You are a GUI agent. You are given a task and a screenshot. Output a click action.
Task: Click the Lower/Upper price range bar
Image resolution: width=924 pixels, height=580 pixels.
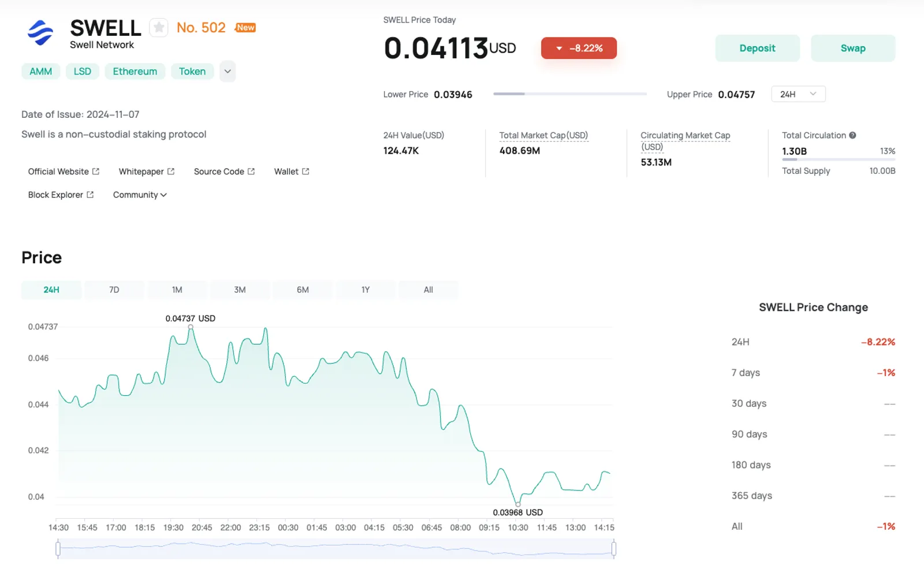click(x=570, y=94)
